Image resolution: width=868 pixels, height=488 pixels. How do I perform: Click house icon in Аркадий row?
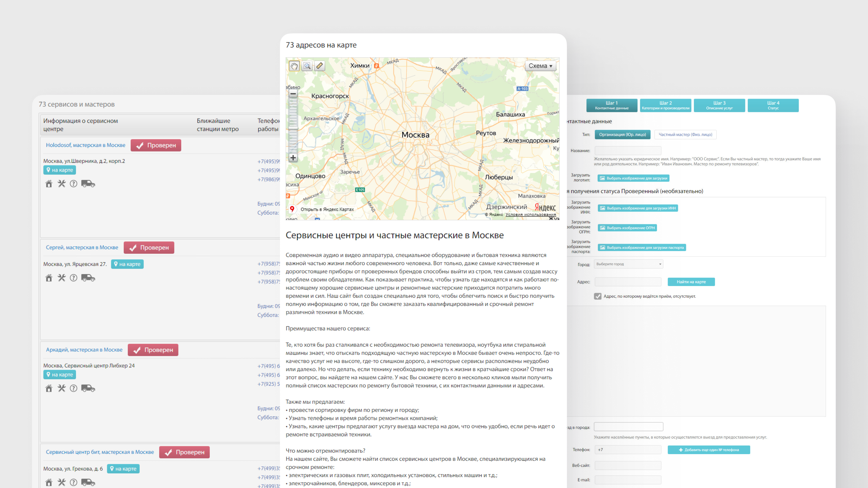coord(49,388)
